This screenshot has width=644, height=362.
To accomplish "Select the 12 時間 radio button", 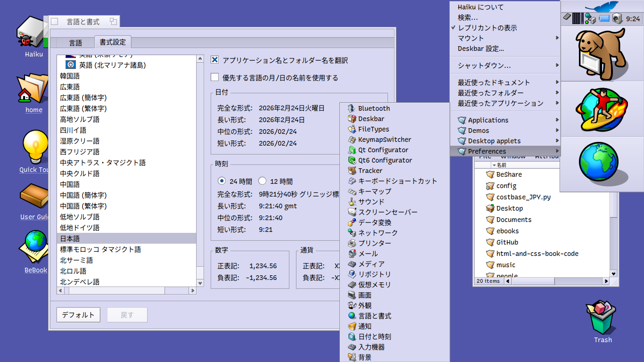I will pos(263,181).
